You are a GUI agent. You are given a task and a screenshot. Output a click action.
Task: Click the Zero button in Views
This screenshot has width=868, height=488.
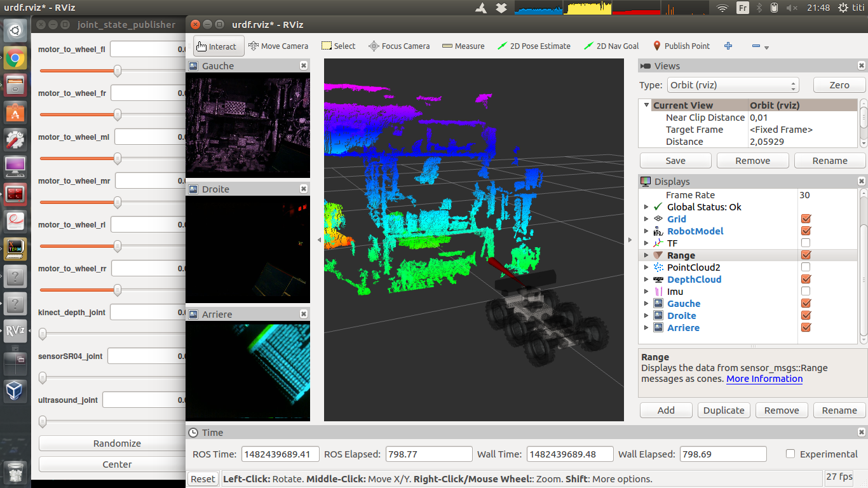click(839, 85)
